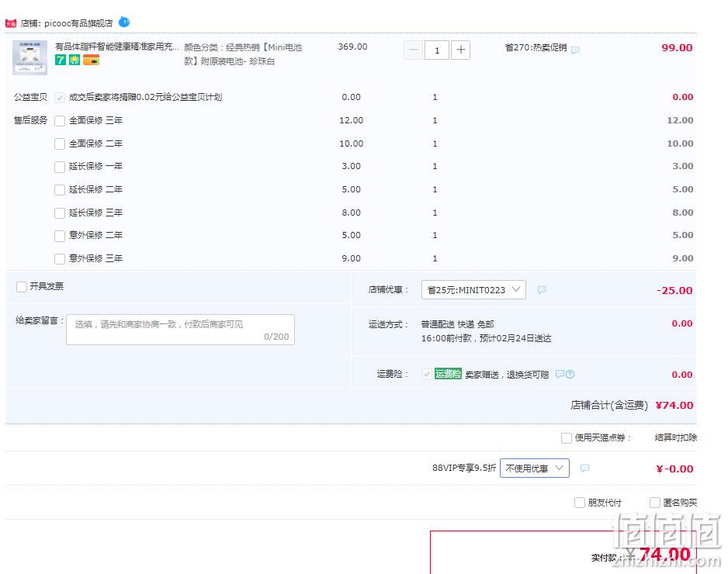The image size is (728, 574).
Task: Check 延长保修 二年 service option
Action: pos(60,190)
